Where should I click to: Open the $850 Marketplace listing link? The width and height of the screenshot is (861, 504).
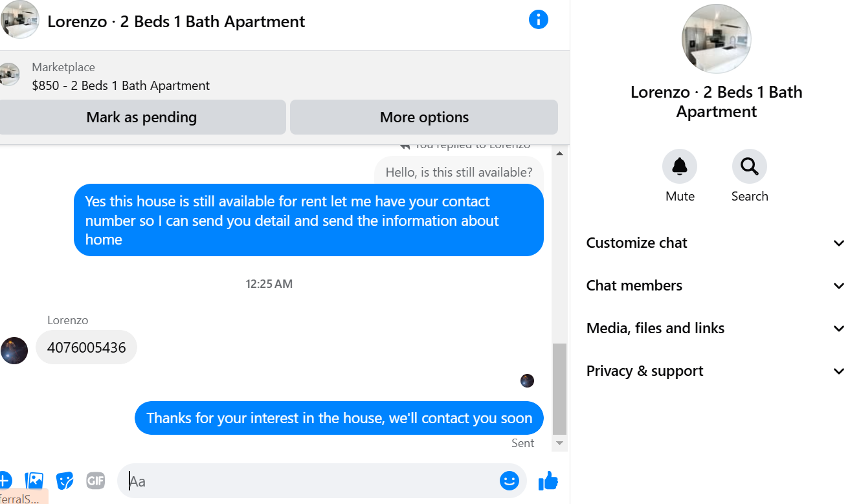(121, 86)
